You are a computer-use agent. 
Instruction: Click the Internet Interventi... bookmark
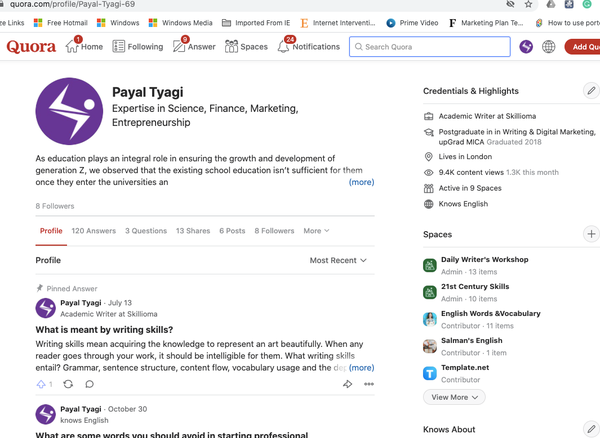click(338, 23)
